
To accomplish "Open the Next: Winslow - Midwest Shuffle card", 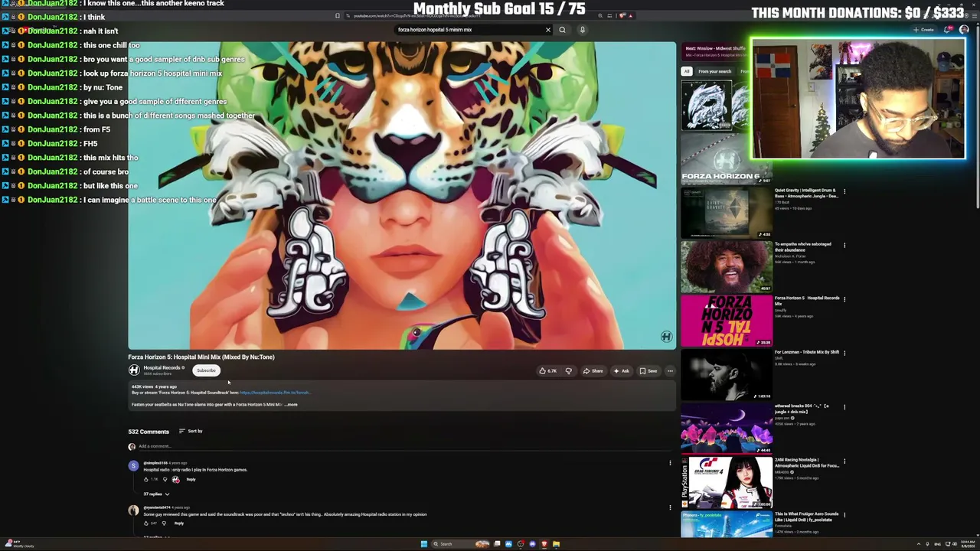I will [x=715, y=51].
